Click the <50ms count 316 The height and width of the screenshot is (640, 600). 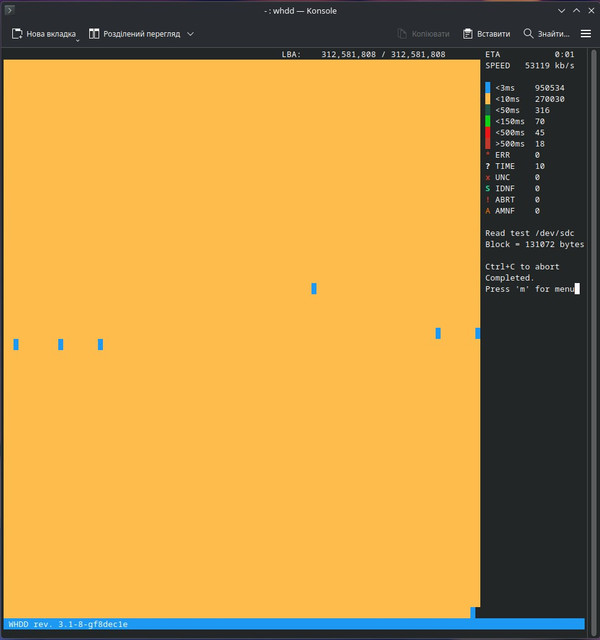[542, 110]
